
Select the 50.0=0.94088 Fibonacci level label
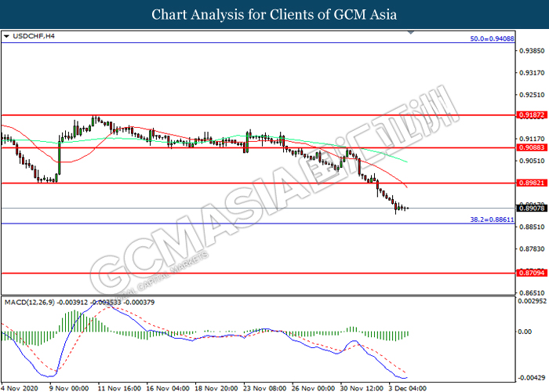click(492, 39)
